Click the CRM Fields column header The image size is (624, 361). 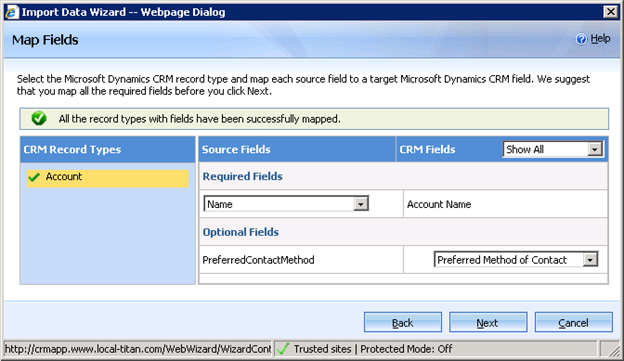tap(427, 150)
